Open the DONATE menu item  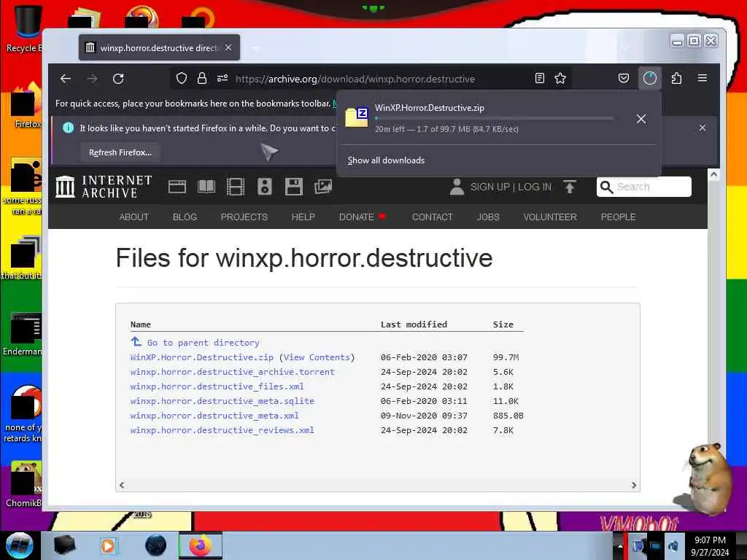pyautogui.click(x=356, y=217)
